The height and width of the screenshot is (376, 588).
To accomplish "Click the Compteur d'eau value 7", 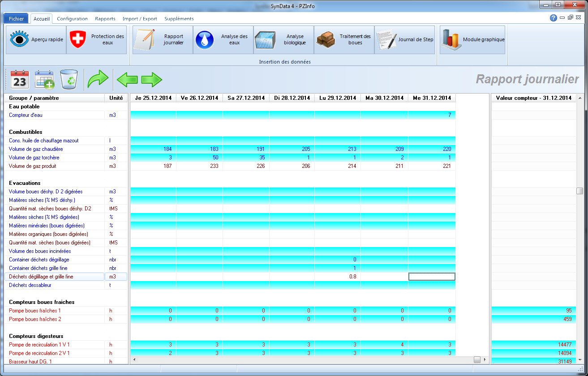I will click(x=432, y=115).
